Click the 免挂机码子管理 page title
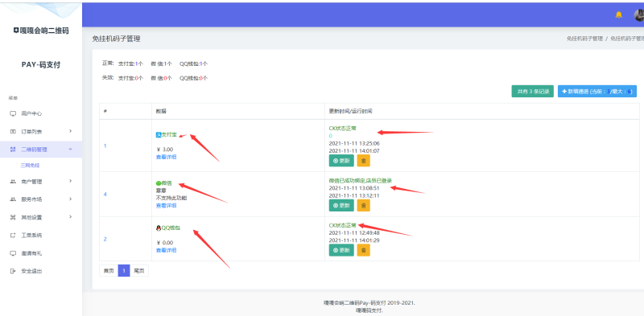Viewport: 644px width, 316px height. point(116,39)
